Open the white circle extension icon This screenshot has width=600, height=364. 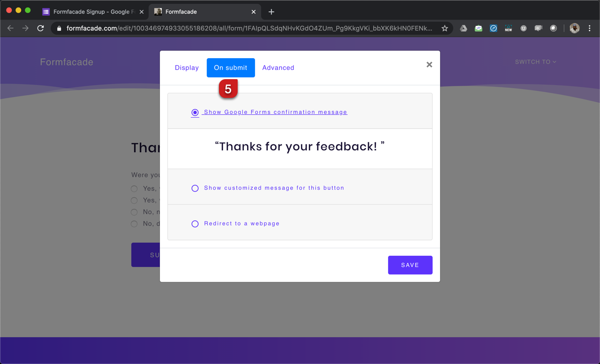(553, 28)
